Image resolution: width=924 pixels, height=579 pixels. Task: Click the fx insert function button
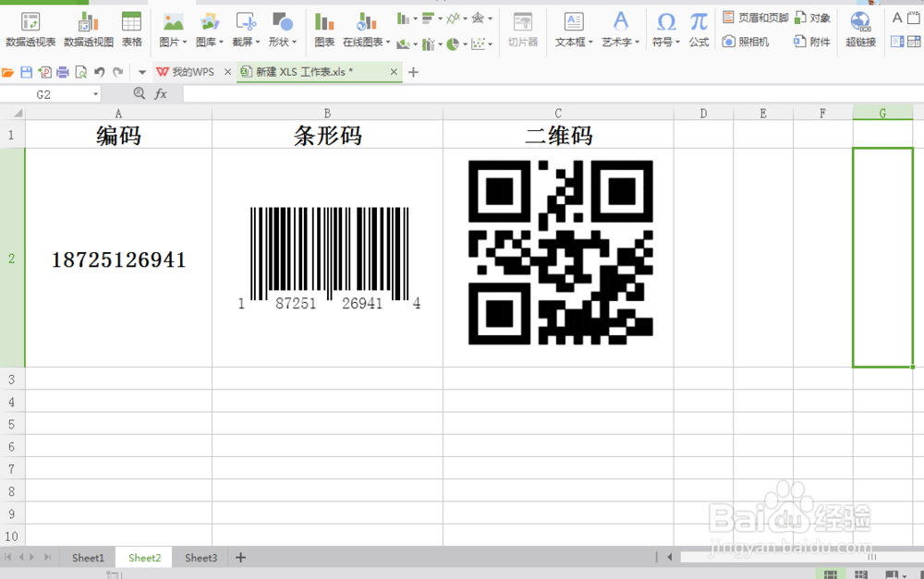(160, 93)
